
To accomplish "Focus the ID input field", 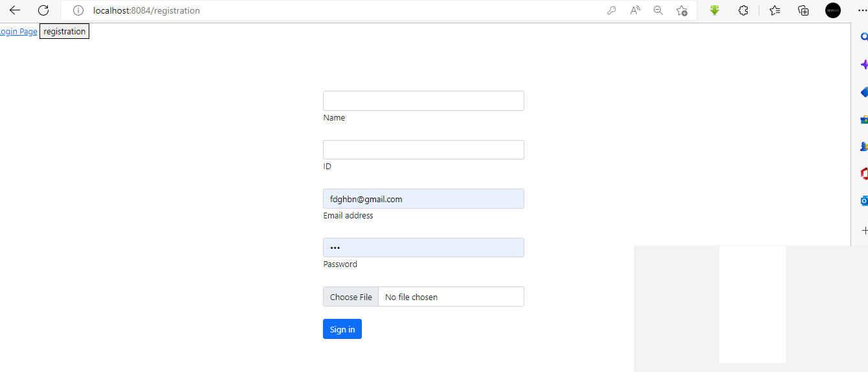I will coord(423,150).
